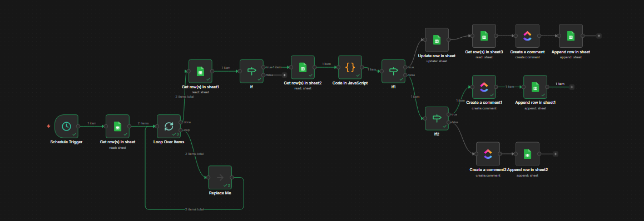644x221 pixels.
Task: Open the If2 node
Action: click(437, 118)
